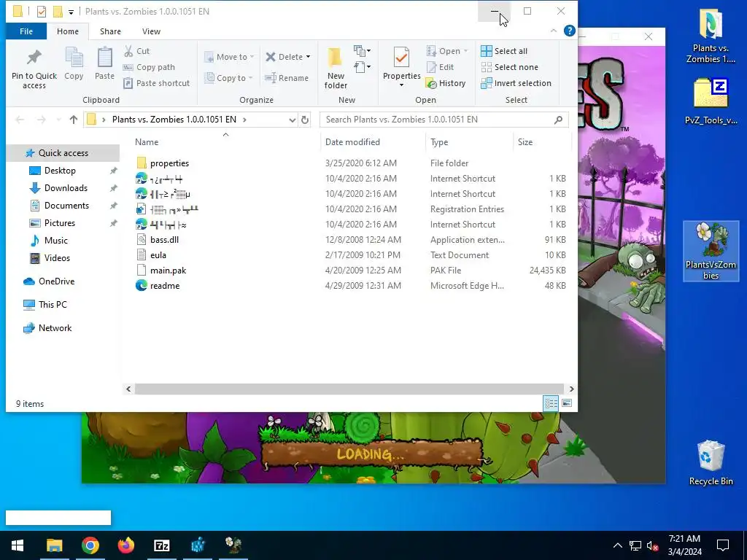Image resolution: width=747 pixels, height=560 pixels.
Task: Switch to the Home ribbon tab
Action: [x=68, y=31]
